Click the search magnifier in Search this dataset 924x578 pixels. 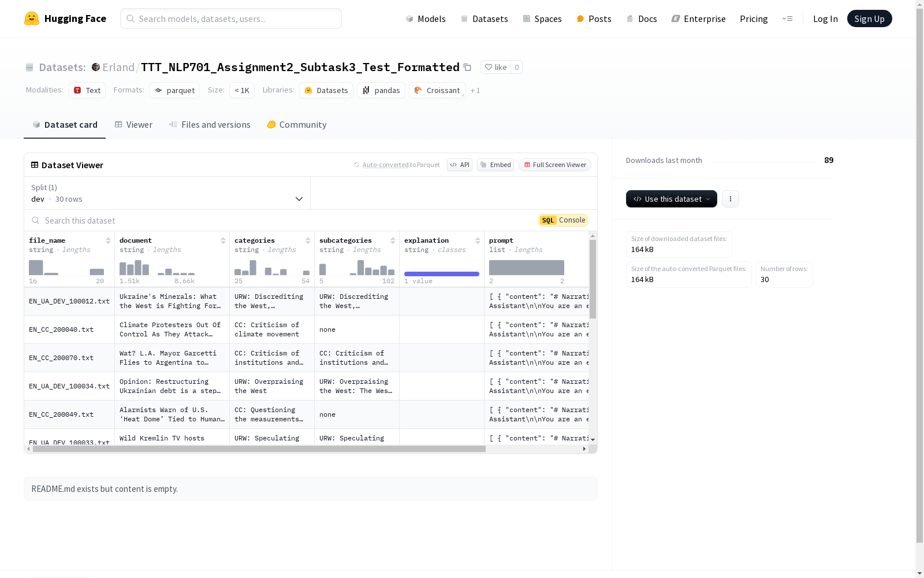(x=36, y=220)
